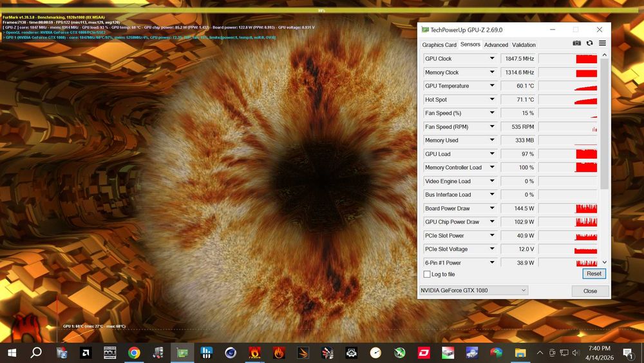The width and height of the screenshot is (644, 363).
Task: Open File Explorer from the taskbar
Action: coord(520,353)
